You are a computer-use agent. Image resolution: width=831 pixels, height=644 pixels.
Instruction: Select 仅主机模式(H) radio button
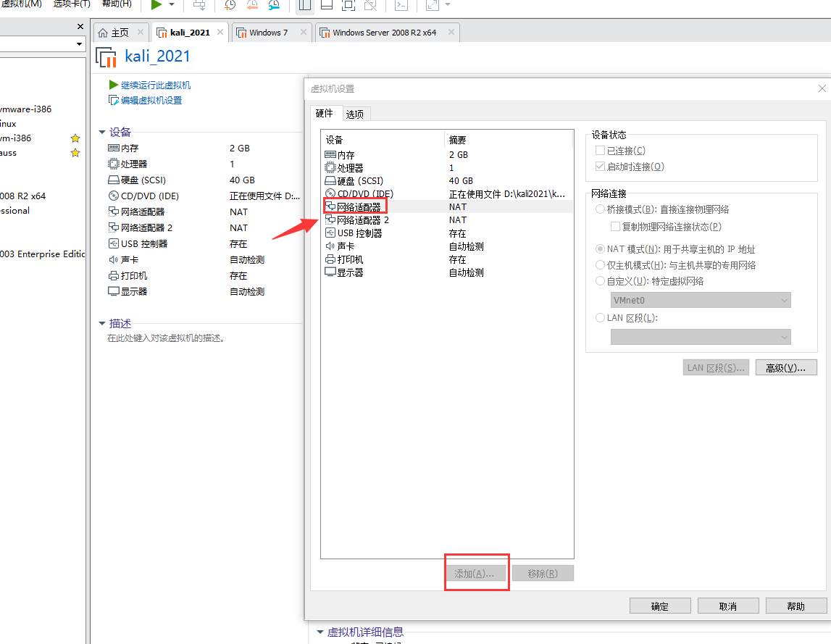601,265
